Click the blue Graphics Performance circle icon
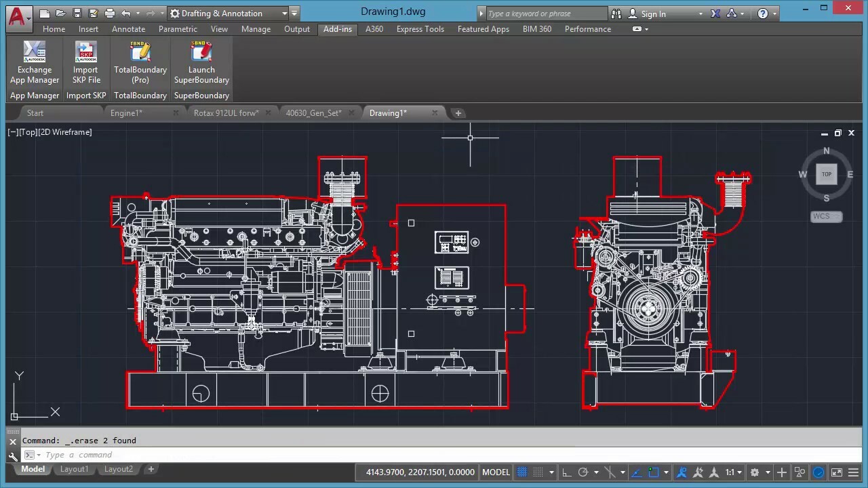 point(819,472)
